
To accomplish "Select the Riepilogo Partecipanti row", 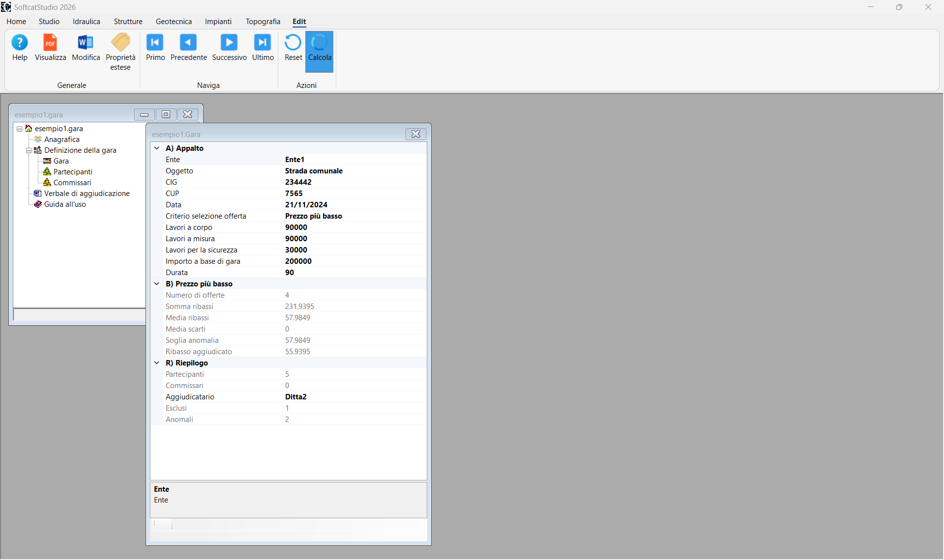I will [295, 374].
